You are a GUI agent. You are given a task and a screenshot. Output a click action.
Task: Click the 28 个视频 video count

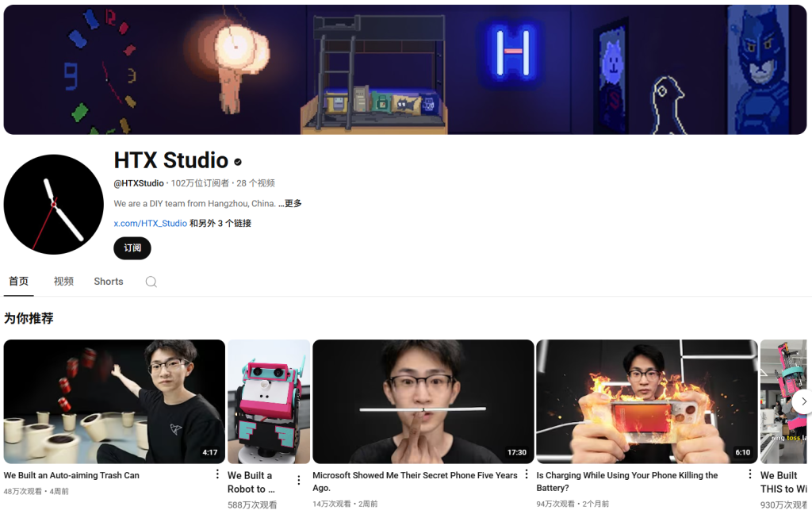coord(256,183)
